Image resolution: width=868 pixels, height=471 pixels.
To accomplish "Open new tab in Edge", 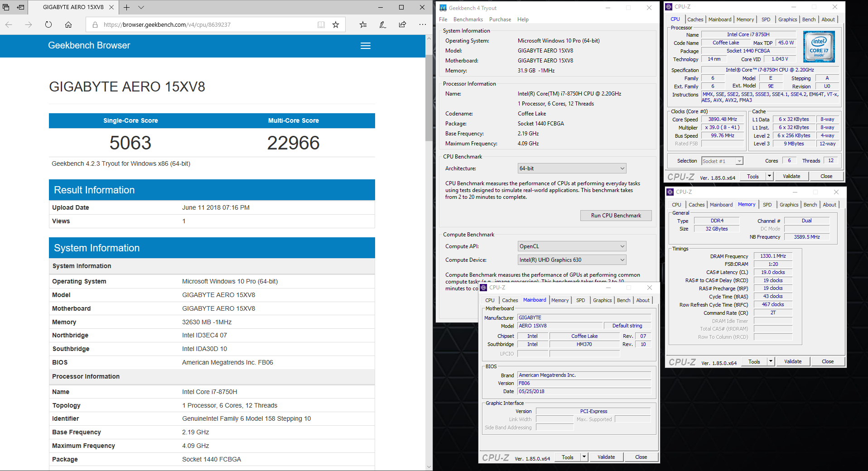I will click(127, 7).
